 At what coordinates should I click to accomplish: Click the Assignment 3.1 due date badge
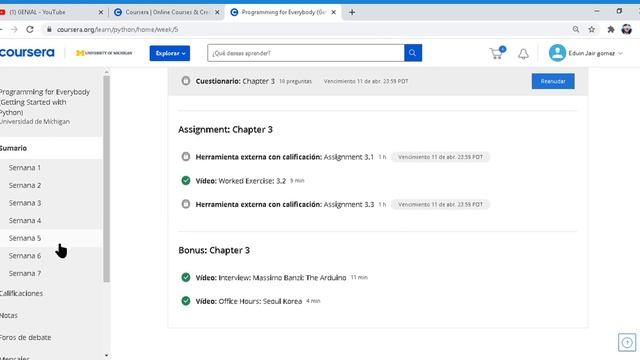pyautogui.click(x=440, y=157)
